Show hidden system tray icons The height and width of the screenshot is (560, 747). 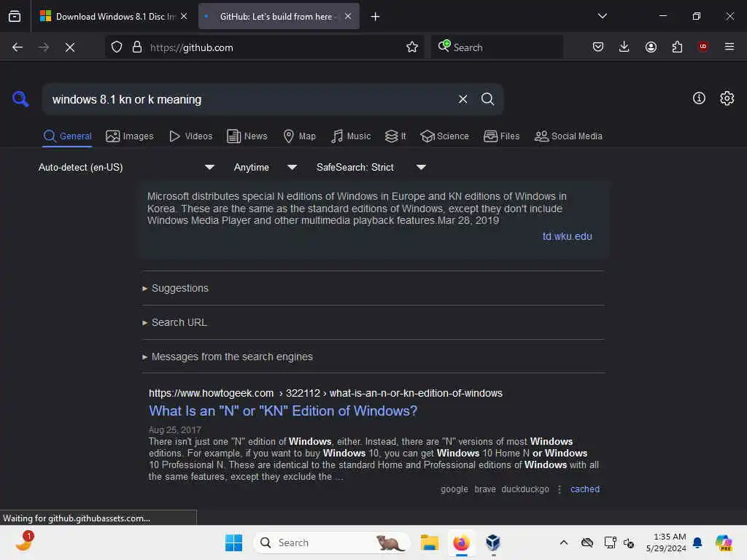click(564, 542)
